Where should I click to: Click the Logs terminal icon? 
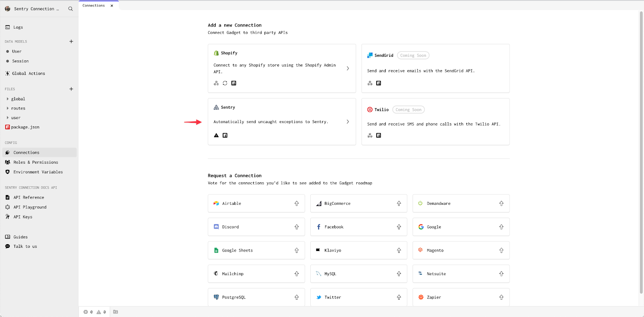[x=8, y=27]
